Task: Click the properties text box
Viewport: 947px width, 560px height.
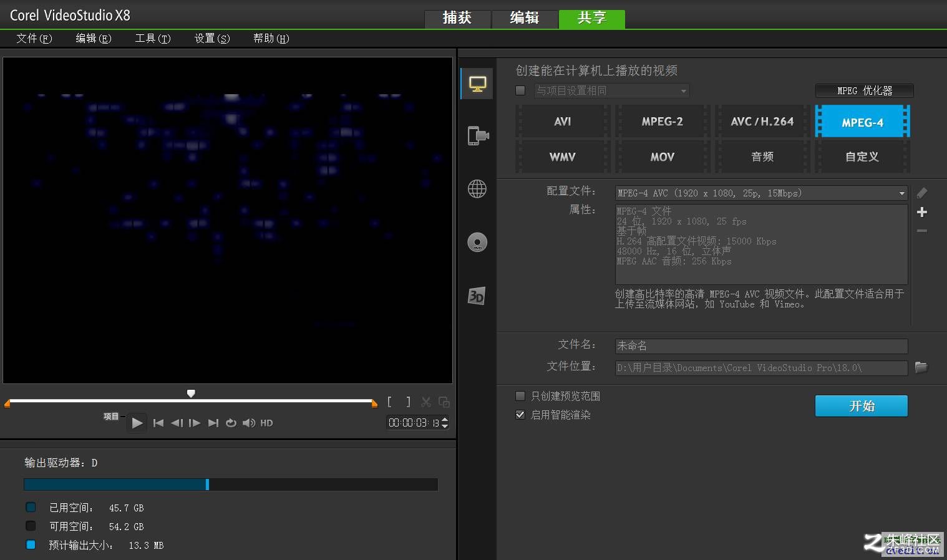Action: point(761,244)
